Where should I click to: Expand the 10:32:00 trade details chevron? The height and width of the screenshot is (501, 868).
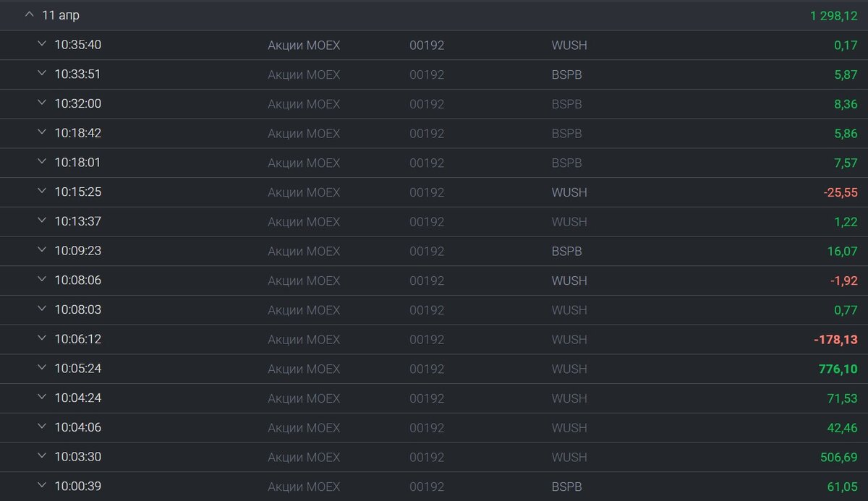point(41,103)
